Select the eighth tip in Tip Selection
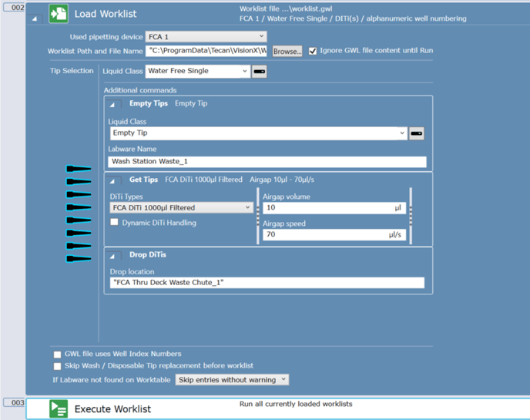The image size is (530, 420). click(79, 259)
